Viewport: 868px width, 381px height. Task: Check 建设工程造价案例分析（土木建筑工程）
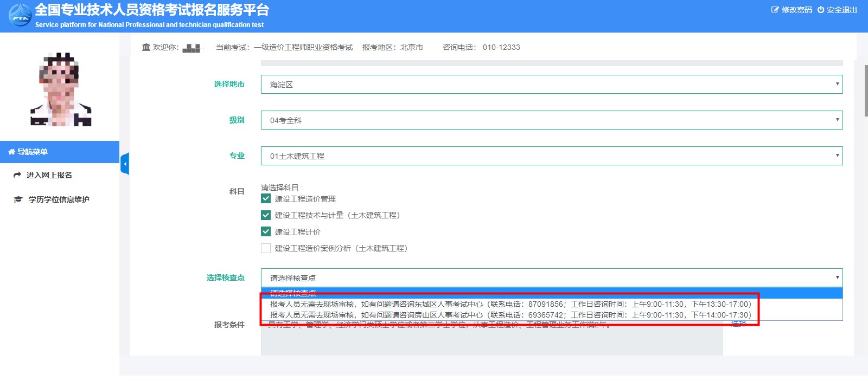pos(266,248)
